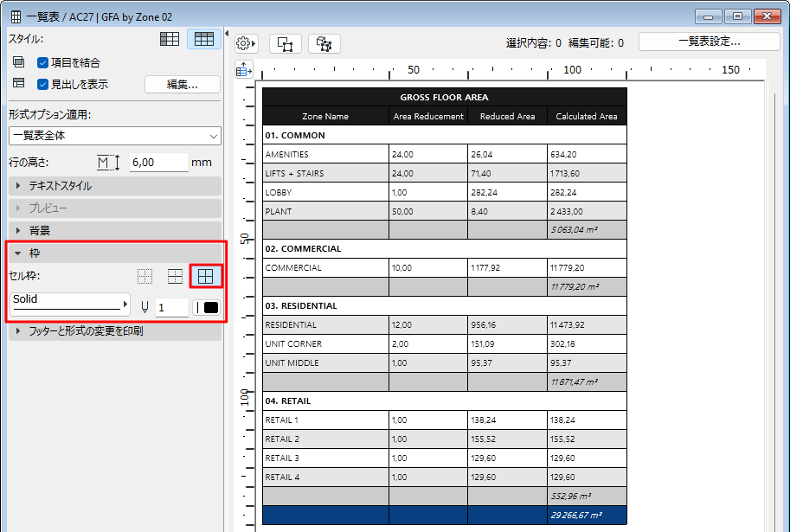Select the horizontal borders only style

coord(175,276)
